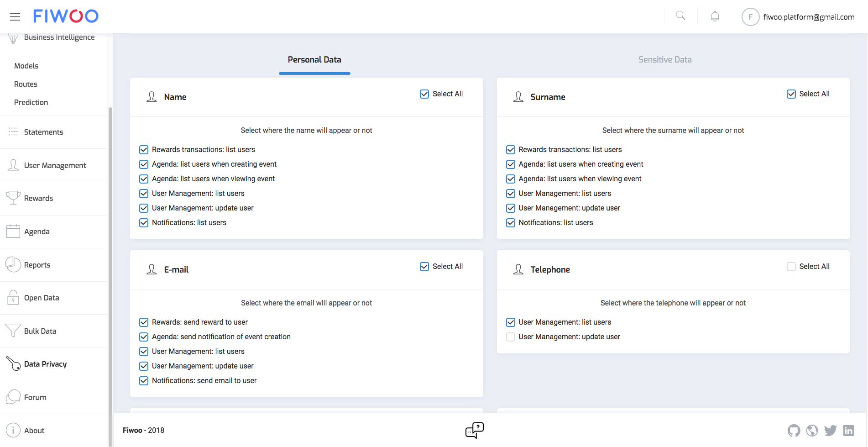Uncheck Surname User Management: update user
The width and height of the screenshot is (868, 447).
pos(511,208)
